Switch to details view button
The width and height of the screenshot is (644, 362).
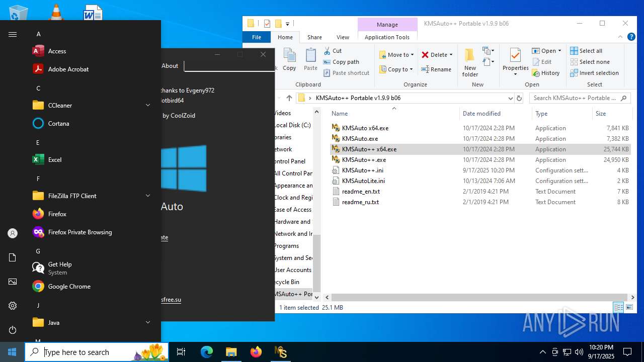click(618, 307)
